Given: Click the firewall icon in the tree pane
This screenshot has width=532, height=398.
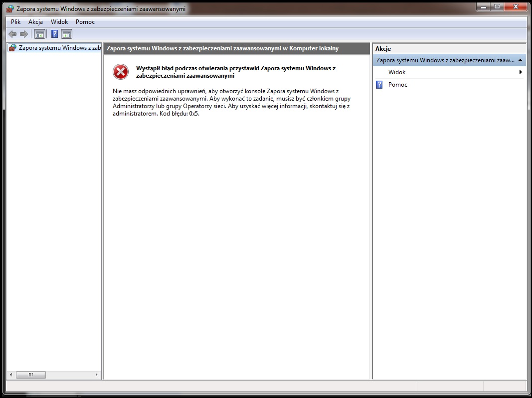Looking at the screenshot, I should pos(12,48).
